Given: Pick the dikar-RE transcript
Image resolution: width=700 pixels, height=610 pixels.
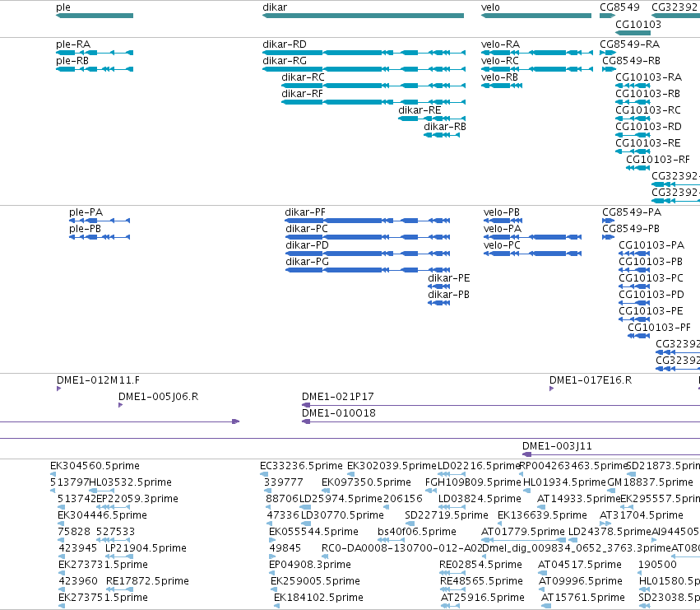Looking at the screenshot, I should [432, 119].
